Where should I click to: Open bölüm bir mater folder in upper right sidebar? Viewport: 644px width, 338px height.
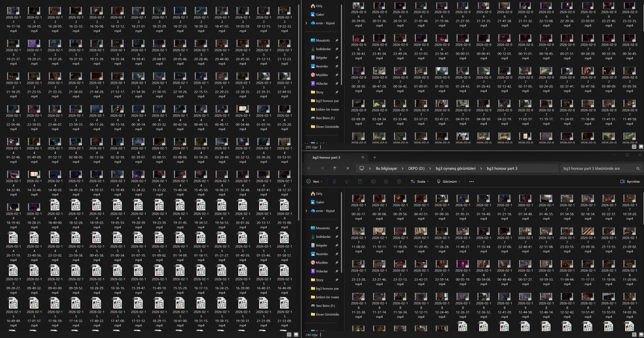(325, 109)
